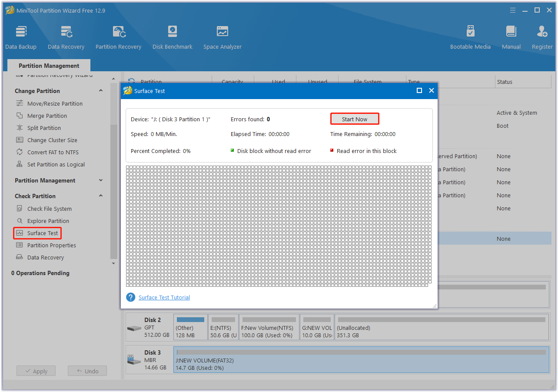Choose Split Partition

[x=44, y=128]
